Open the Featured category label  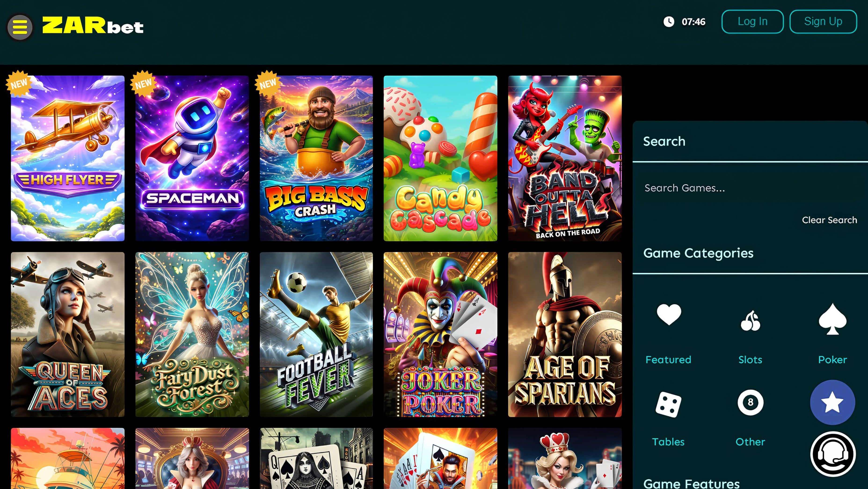(668, 359)
